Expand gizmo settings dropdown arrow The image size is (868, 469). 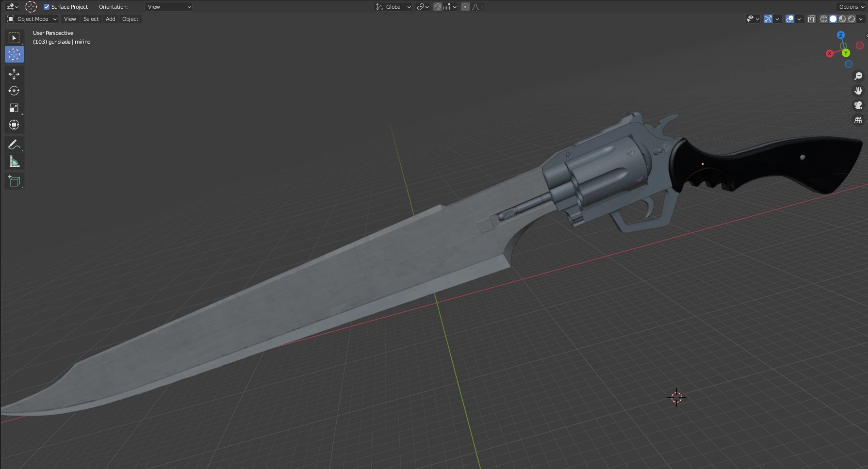point(777,19)
